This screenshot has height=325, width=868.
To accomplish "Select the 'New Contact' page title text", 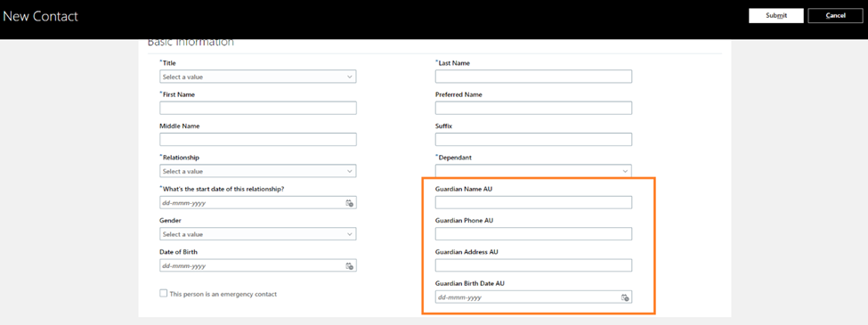I will [40, 16].
